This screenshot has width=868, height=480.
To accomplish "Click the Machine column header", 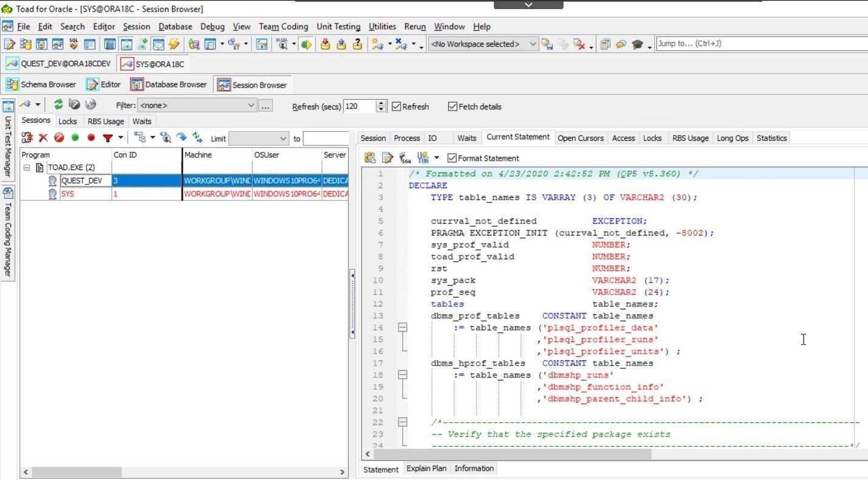I will coord(217,155).
